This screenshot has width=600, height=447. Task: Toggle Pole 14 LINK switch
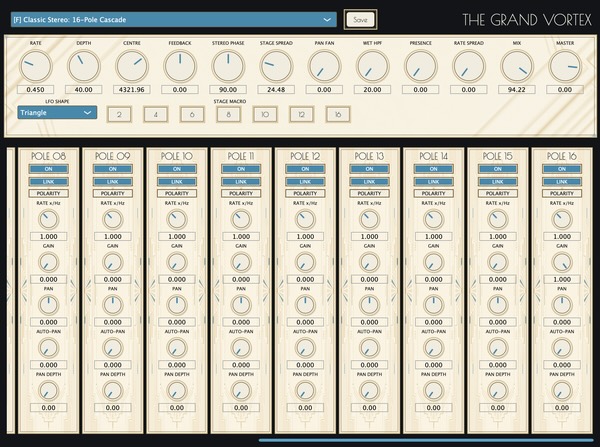[434, 181]
